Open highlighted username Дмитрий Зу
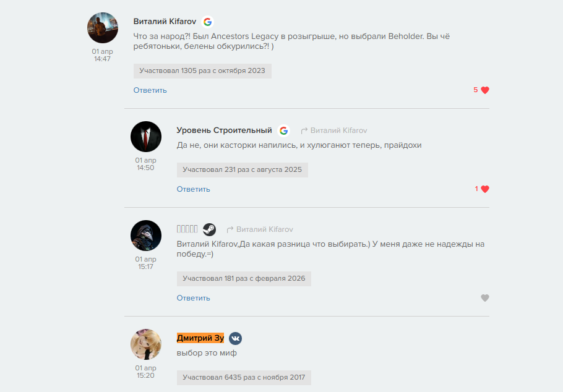 click(x=200, y=338)
